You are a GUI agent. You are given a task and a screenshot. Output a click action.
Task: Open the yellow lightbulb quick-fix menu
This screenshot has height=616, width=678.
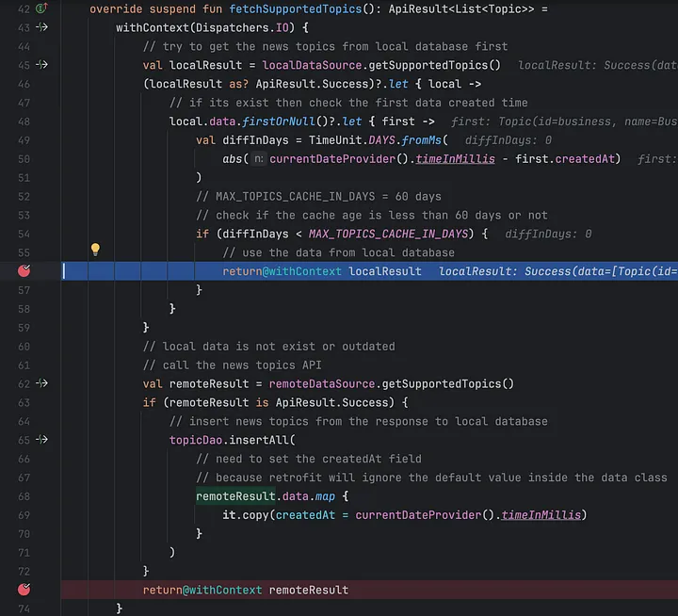click(x=95, y=251)
